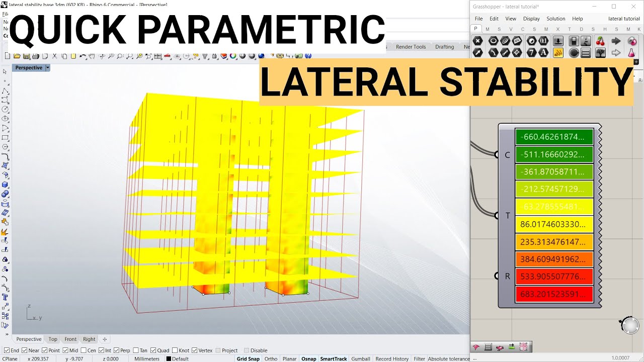Screen dimensions: 644x362
Task: Click the dark green -660.46 legend swatch
Action: click(554, 137)
